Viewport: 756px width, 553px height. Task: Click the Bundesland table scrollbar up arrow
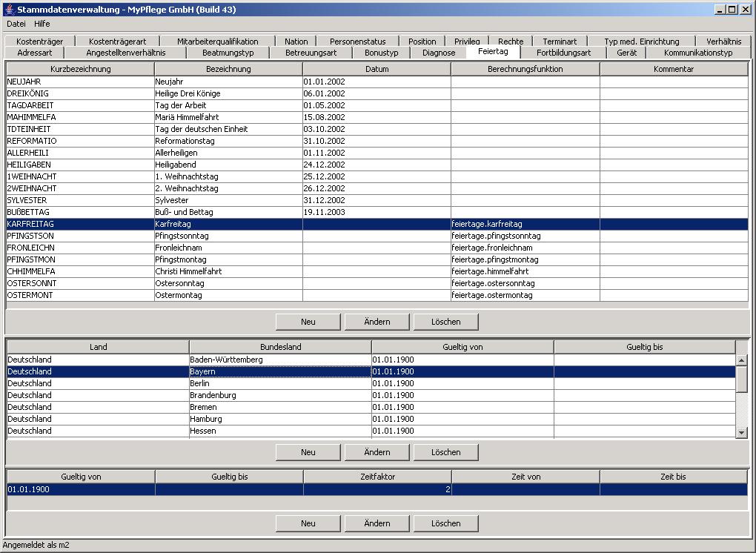741,360
